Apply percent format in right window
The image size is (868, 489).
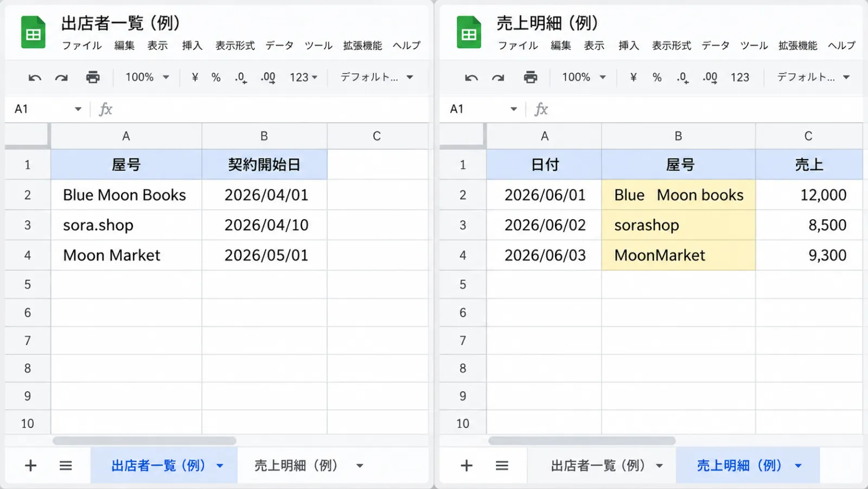tap(657, 77)
